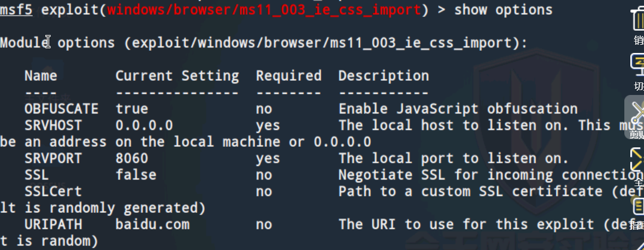Image resolution: width=644 pixels, height=250 pixels.
Task: Click the msf5 prompt text
Action: point(16,9)
